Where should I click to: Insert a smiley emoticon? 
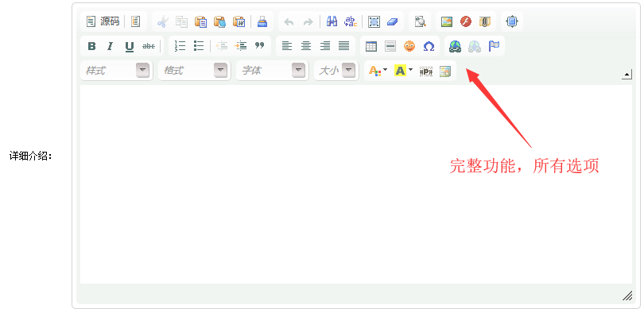(409, 46)
